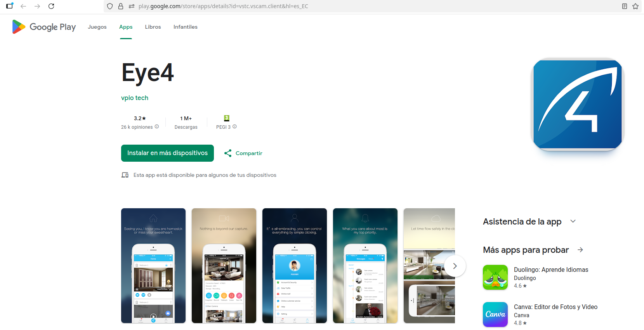Click the Canva app icon
Viewport: 644px width, 330px height.
click(495, 314)
